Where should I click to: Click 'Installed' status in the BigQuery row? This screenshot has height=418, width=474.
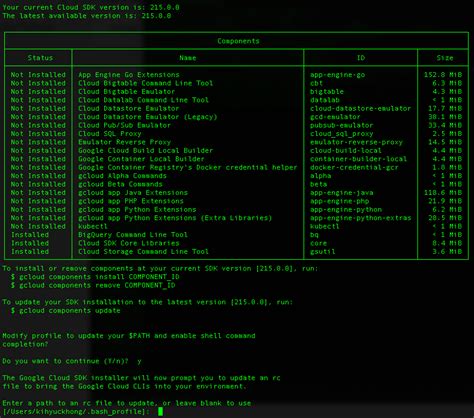pyautogui.click(x=30, y=235)
